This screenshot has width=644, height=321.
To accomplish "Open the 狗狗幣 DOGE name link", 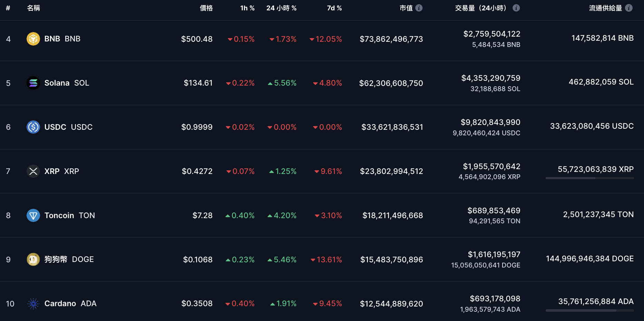I will click(69, 260).
